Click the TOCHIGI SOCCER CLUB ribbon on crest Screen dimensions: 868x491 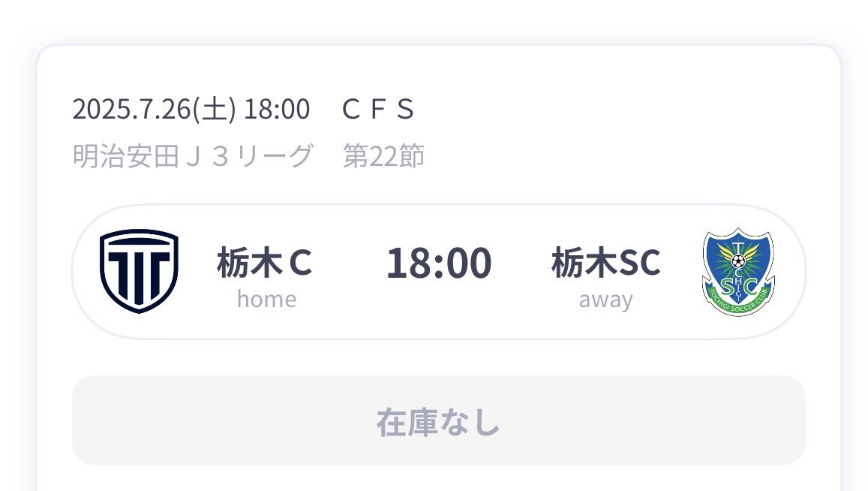[x=738, y=301]
